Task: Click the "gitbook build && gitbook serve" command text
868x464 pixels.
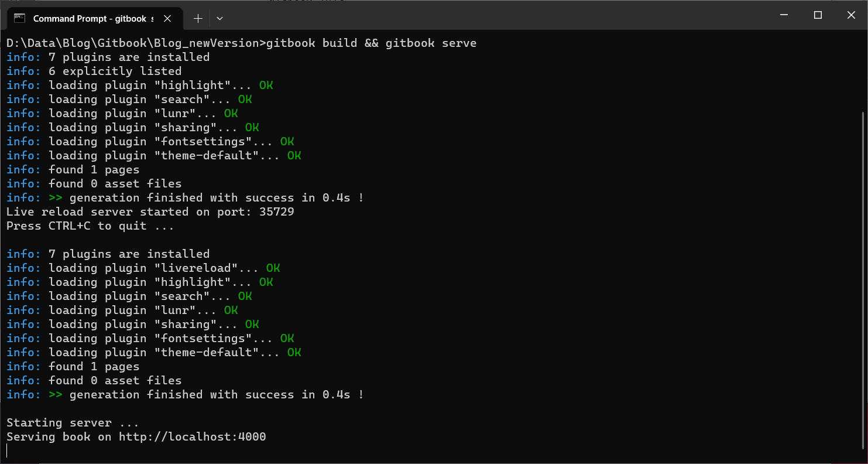Action: tap(371, 43)
